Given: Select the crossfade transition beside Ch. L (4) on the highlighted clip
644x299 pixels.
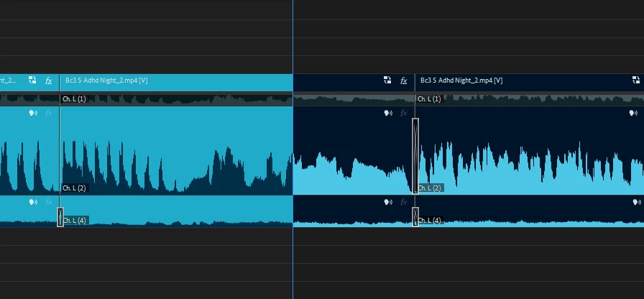Looking at the screenshot, I should tap(60, 217).
